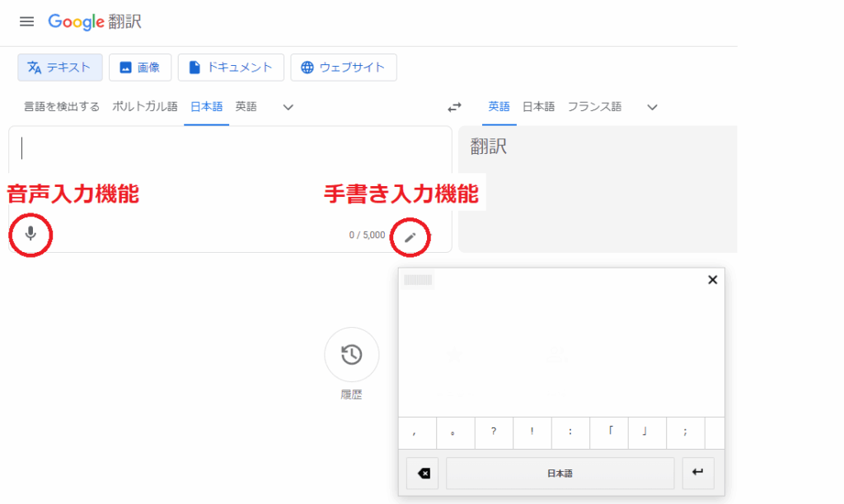844x504 pixels.
Task: Expand the target language list chevron
Action: coord(652,107)
